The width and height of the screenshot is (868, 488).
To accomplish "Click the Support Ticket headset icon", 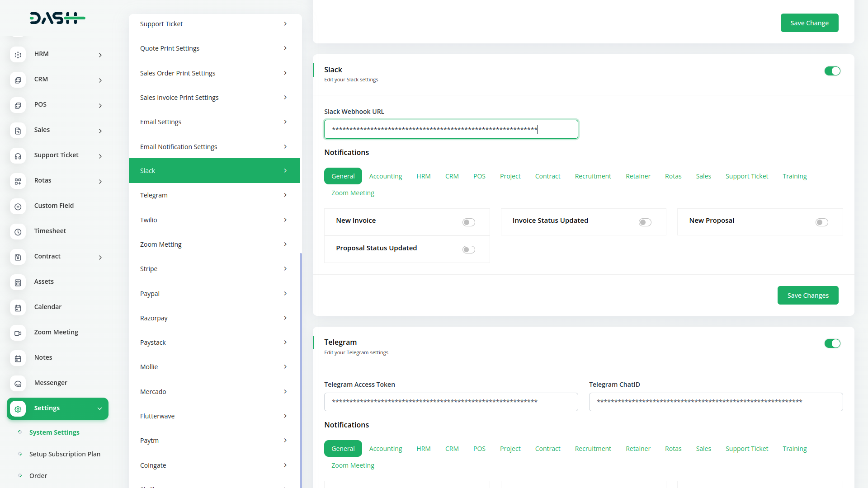I will (x=18, y=156).
